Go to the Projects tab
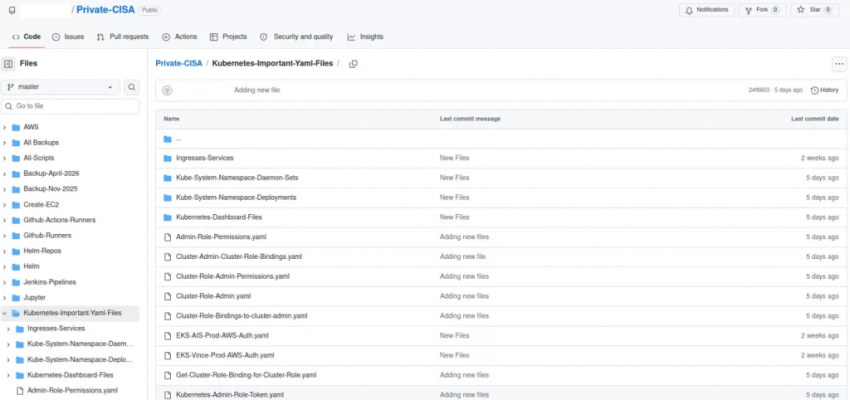850x400 pixels. coord(228,37)
